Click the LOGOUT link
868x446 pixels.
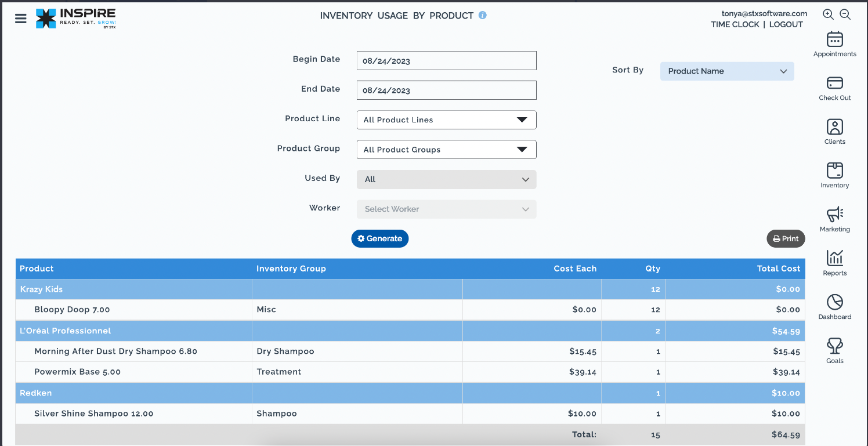pyautogui.click(x=786, y=24)
